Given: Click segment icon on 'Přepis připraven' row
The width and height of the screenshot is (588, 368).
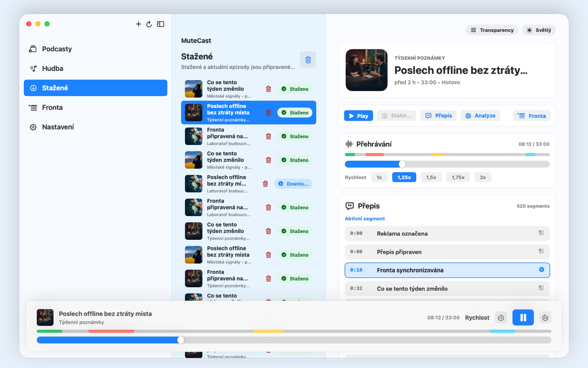Looking at the screenshot, I should pos(541,251).
